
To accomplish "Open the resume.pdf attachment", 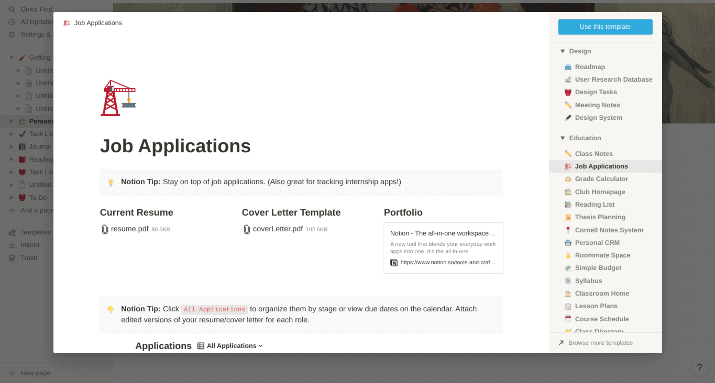I will (x=136, y=229).
